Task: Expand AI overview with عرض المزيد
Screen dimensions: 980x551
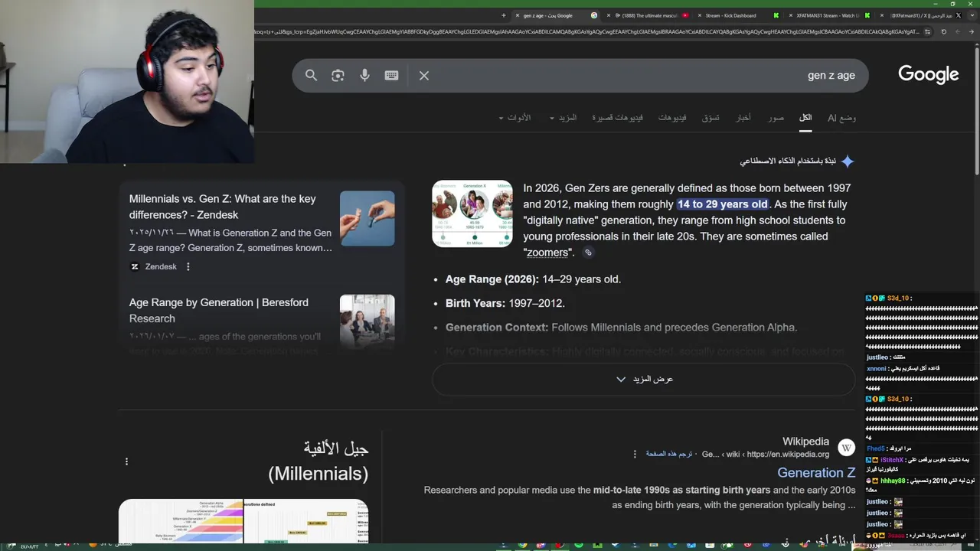Action: pyautogui.click(x=644, y=379)
